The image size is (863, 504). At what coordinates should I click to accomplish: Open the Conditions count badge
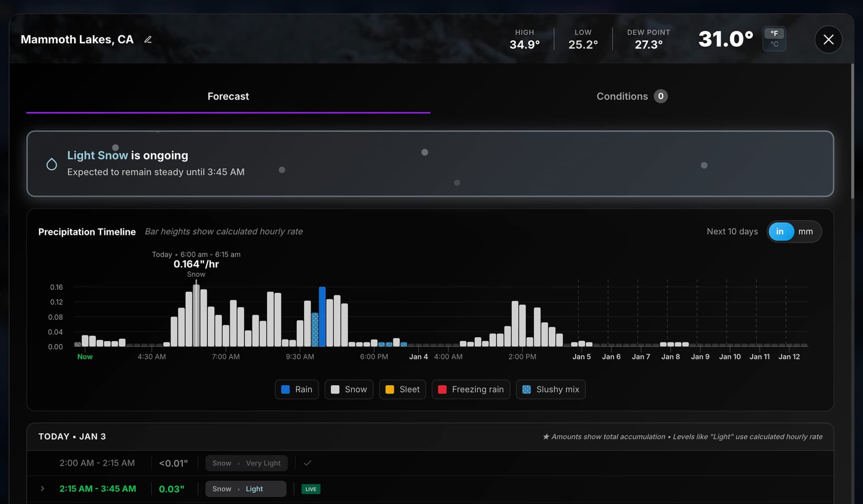[661, 96]
